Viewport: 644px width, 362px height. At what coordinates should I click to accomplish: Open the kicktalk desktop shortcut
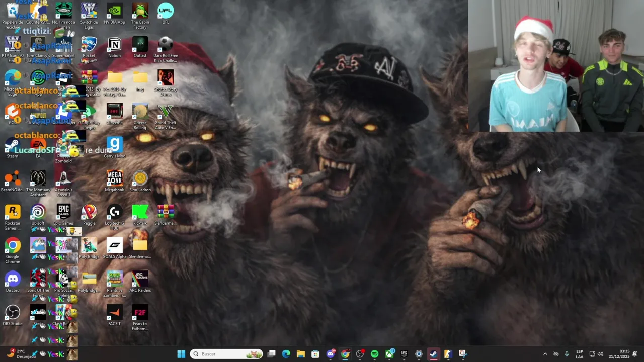(x=140, y=215)
